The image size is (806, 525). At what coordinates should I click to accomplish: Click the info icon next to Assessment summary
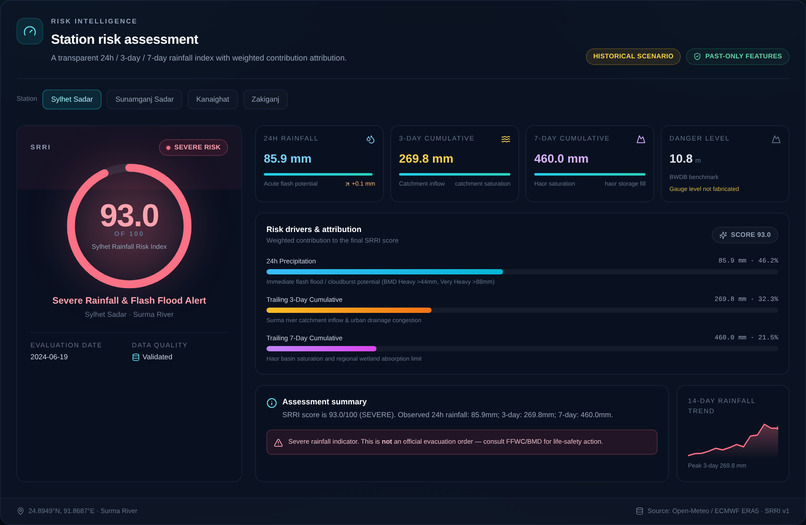(x=272, y=403)
